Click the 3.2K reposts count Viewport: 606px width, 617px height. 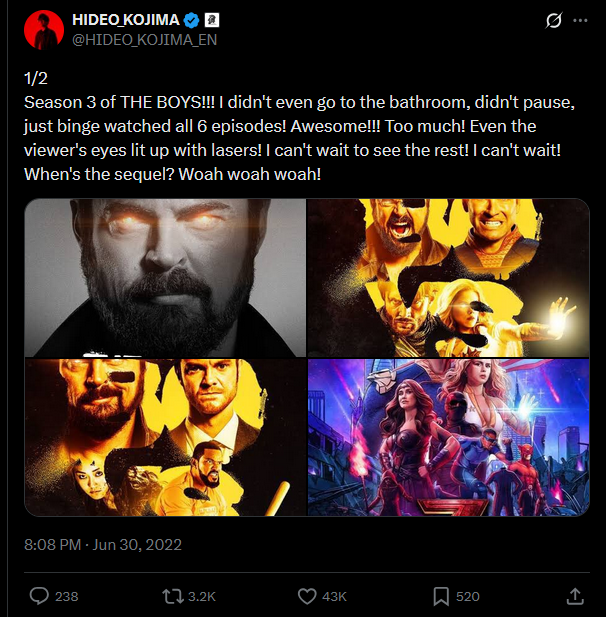[x=202, y=596]
